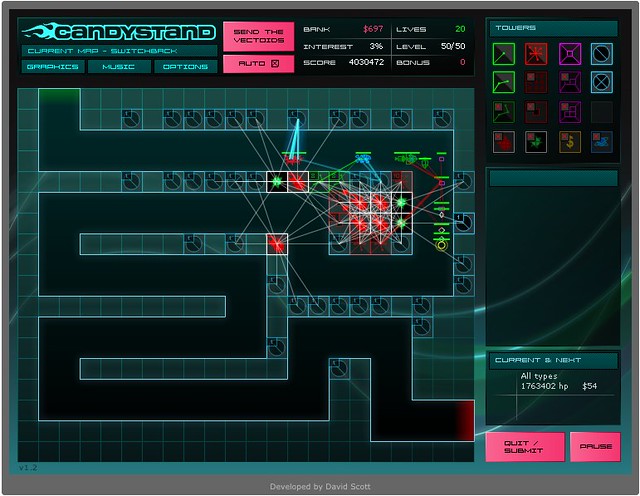Click the Current & Next panel header
This screenshot has width=640, height=496.
[x=553, y=360]
